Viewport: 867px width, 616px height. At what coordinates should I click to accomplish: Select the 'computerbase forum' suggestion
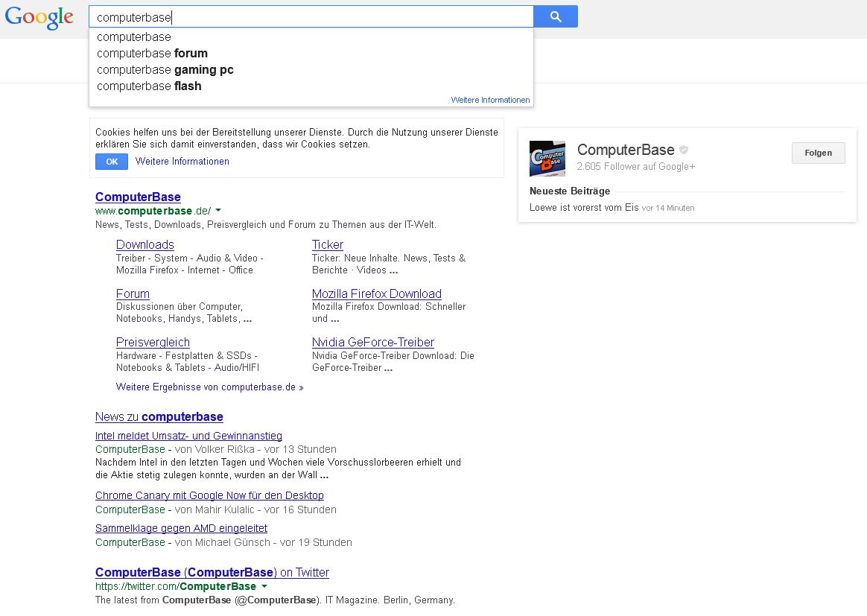(x=311, y=54)
